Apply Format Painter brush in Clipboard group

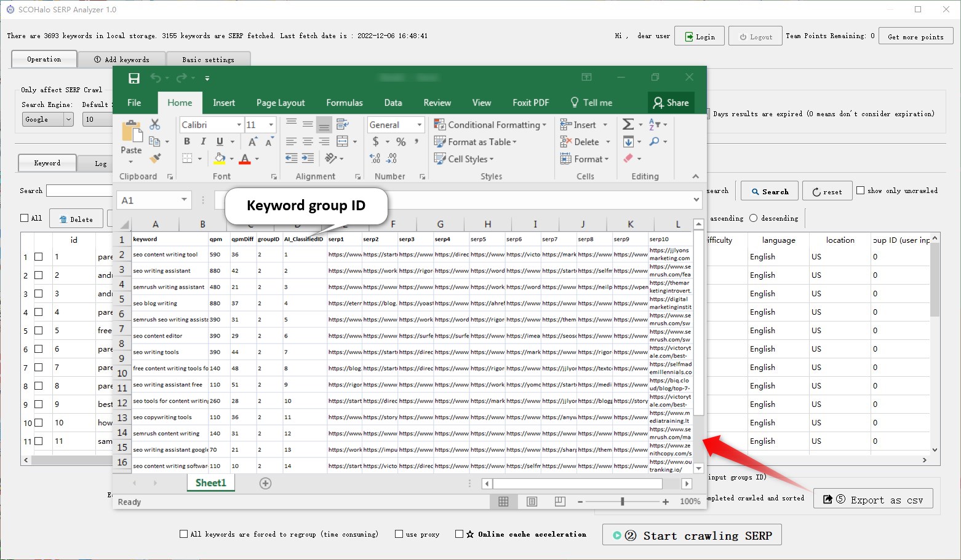click(x=155, y=158)
